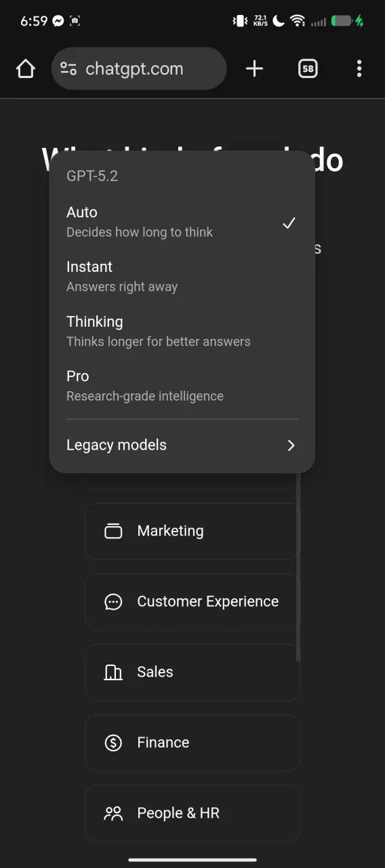Click the Legacy models chevron arrow
This screenshot has height=868, width=385.
291,446
